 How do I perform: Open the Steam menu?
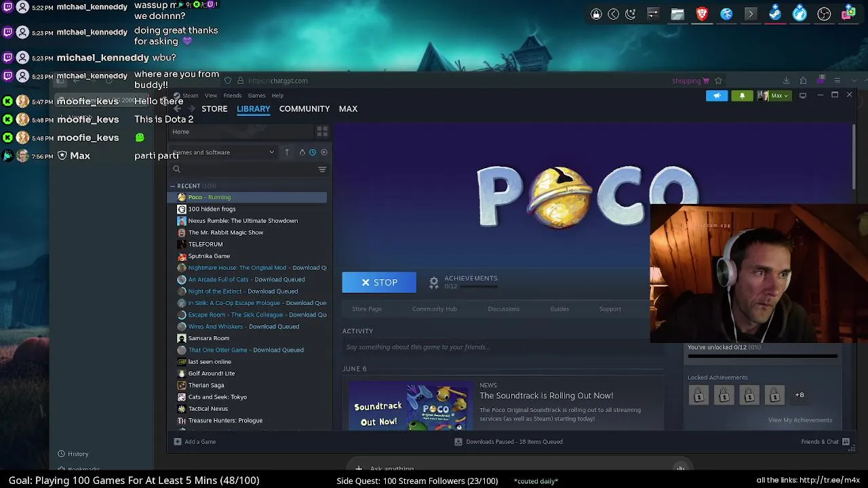(190, 96)
